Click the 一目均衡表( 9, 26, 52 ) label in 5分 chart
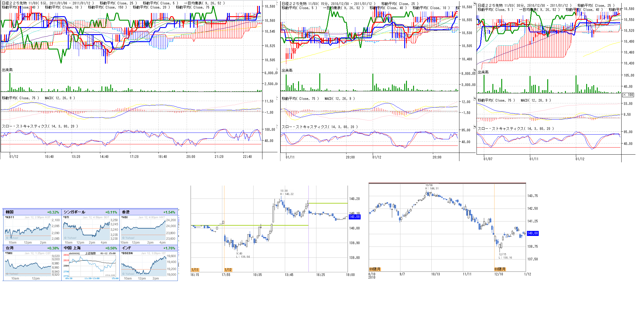 pyautogui.click(x=204, y=3)
